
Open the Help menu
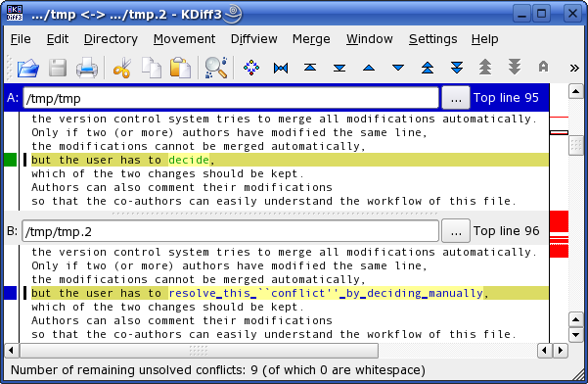click(x=485, y=39)
